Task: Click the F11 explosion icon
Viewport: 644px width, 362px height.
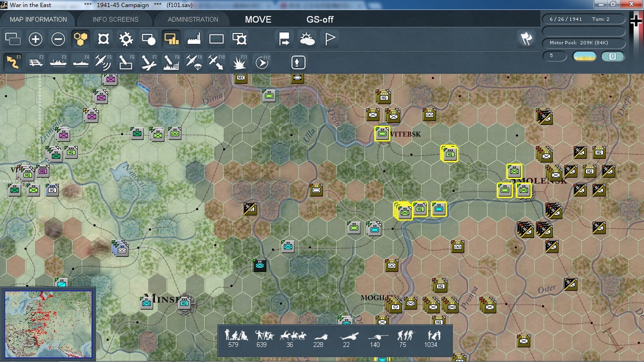Action: pyautogui.click(x=239, y=62)
